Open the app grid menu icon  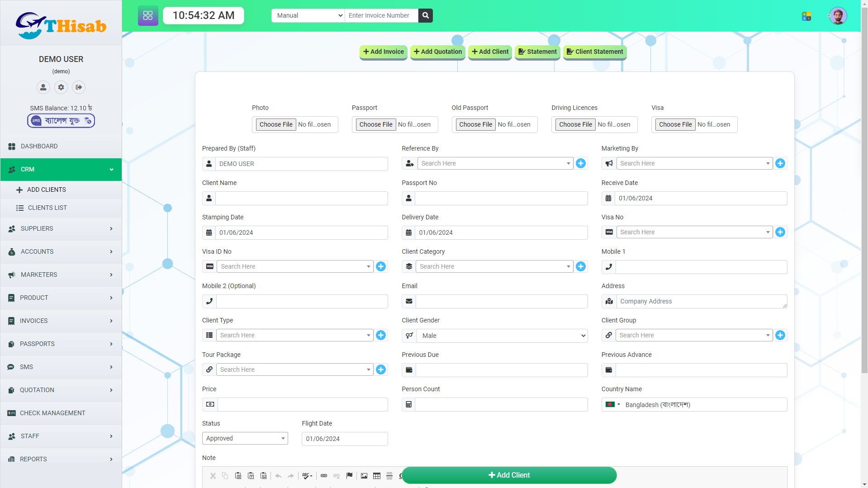(x=148, y=15)
